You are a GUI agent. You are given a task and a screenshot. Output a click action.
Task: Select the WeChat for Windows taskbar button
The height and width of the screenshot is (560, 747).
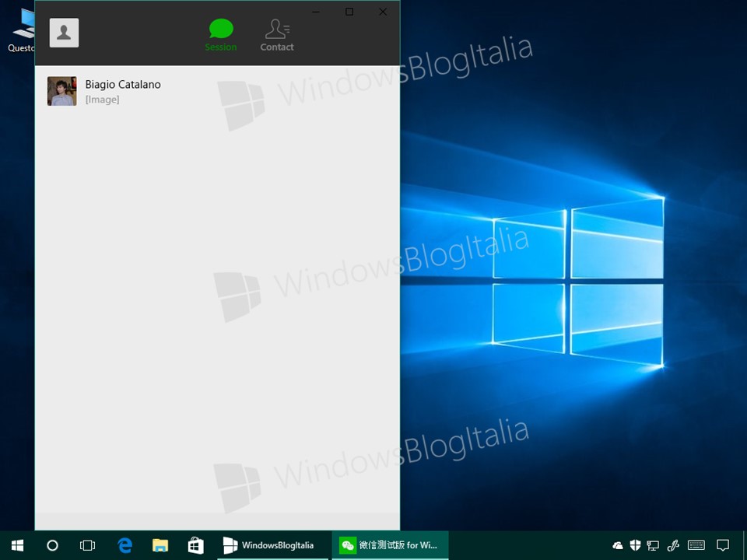point(390,545)
